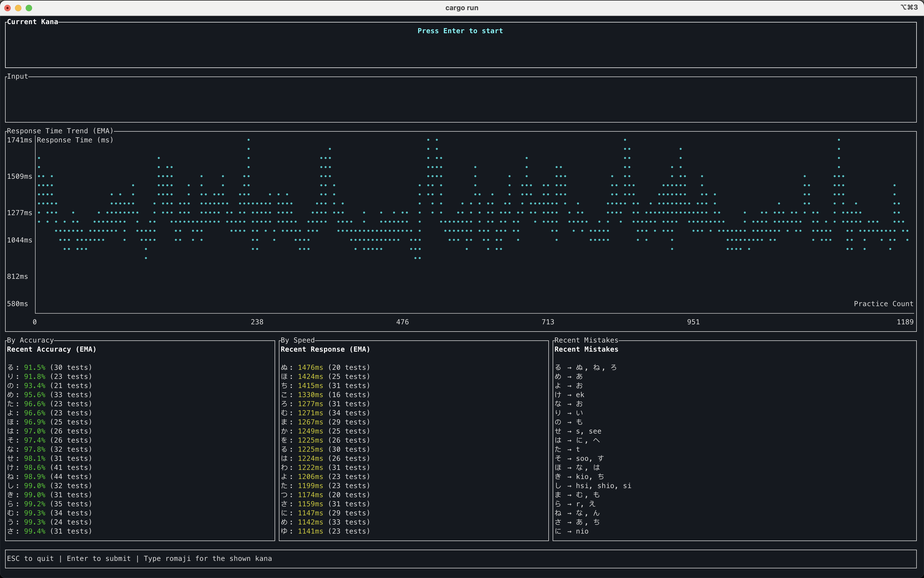The image size is (924, 578).
Task: Click the 951 x-axis tick label
Action: [693, 322]
